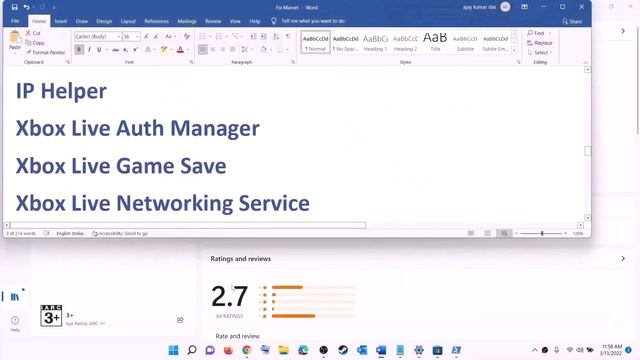Decrease paragraph indent
This screenshot has height=360, width=640.
[253, 36]
